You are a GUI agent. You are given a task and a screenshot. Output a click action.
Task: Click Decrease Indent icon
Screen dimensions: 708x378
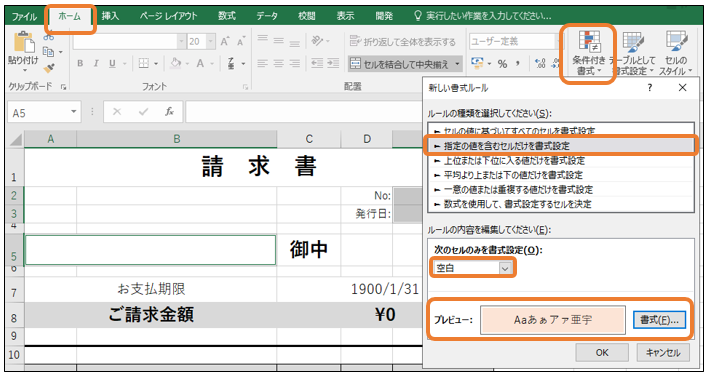tap(317, 64)
